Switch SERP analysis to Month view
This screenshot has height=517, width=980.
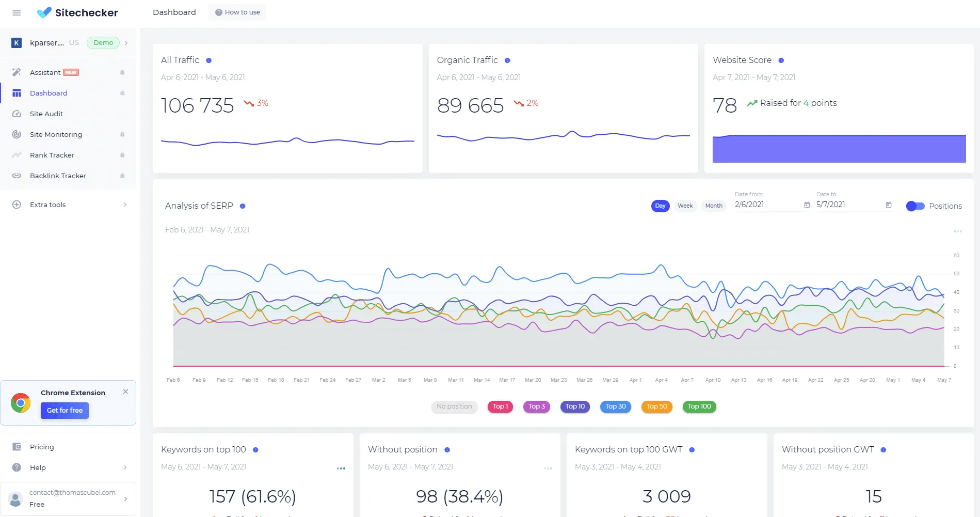[x=713, y=206]
